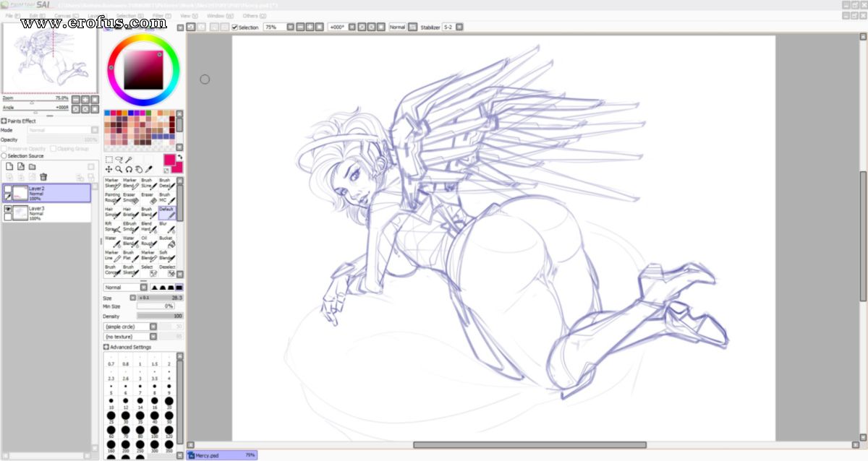Toggle the Selection checkbox in toolbar
Viewport: 868px width, 461px height.
(x=235, y=27)
